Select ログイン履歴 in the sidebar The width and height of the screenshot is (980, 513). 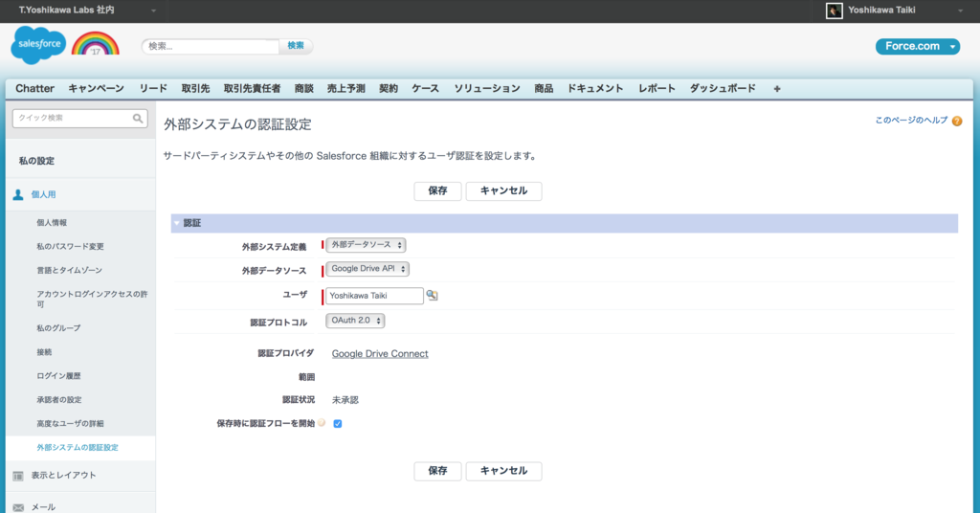[x=58, y=376]
